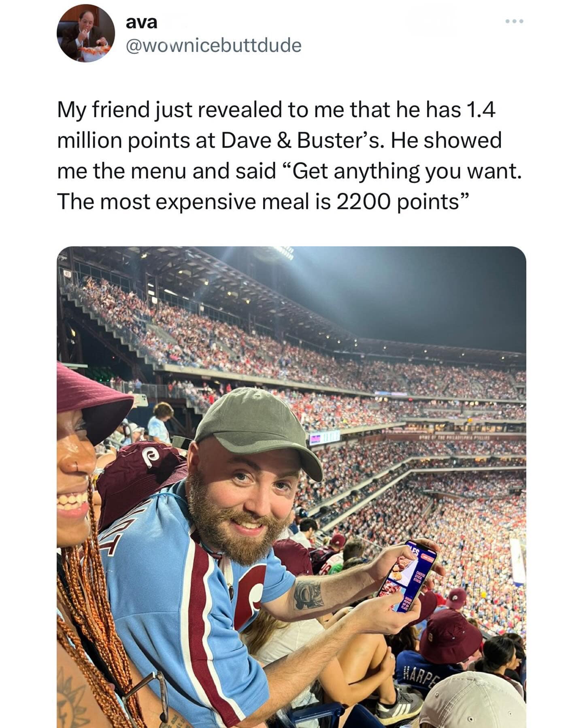583x728 pixels.
Task: Click the phone held in the man's hand
Action: [x=407, y=577]
